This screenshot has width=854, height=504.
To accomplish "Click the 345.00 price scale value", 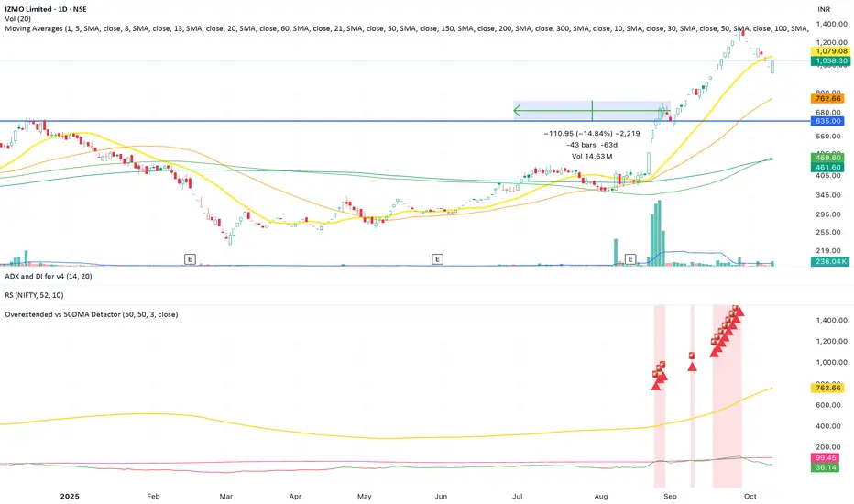I will 827,195.
